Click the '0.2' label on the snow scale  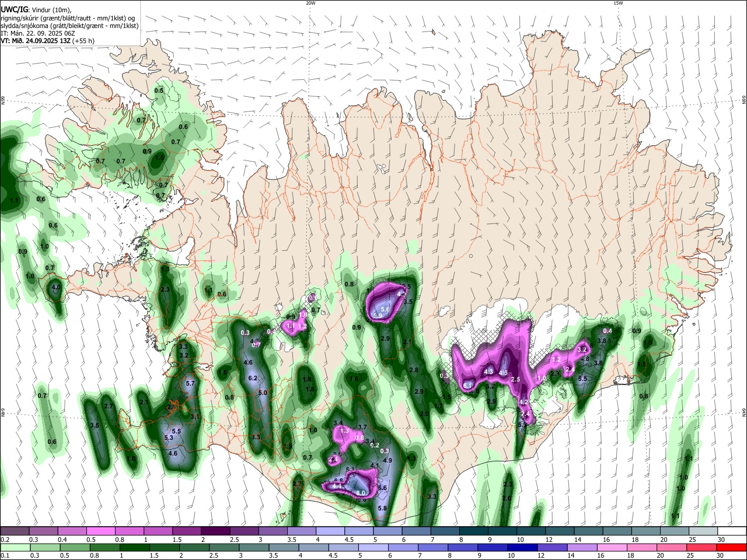pyautogui.click(x=5, y=540)
